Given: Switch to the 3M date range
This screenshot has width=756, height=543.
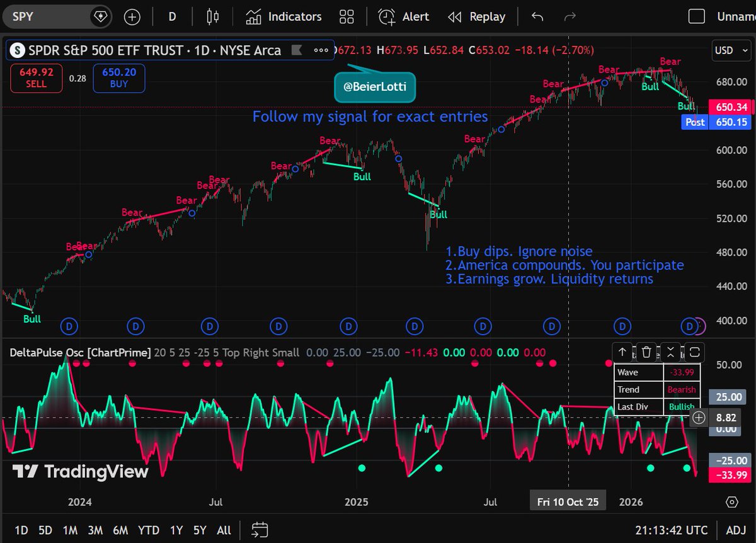Looking at the screenshot, I should point(95,530).
